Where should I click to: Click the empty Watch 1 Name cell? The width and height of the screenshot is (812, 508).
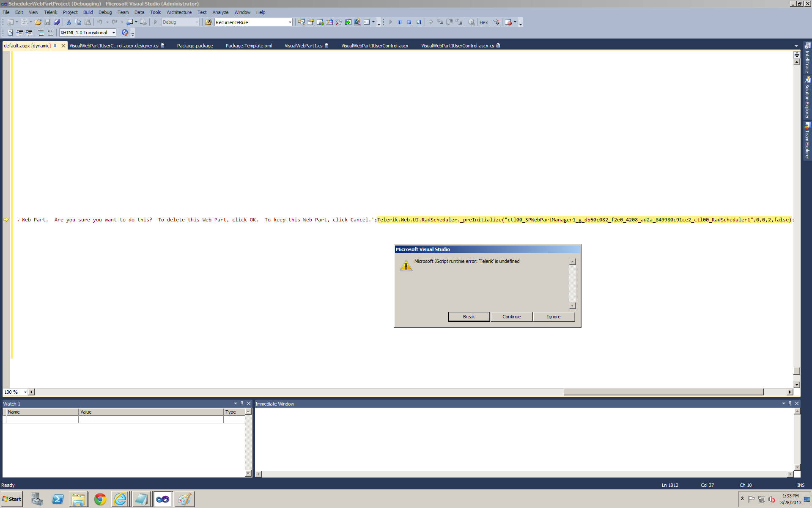click(x=42, y=420)
